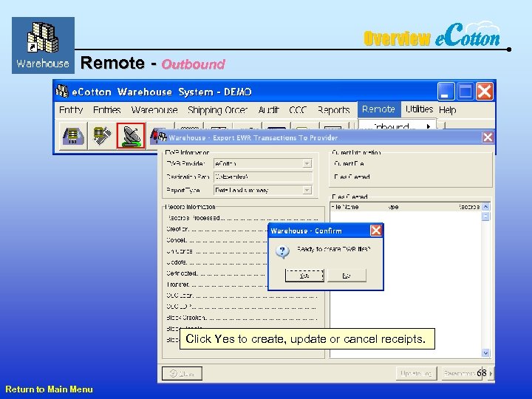Click the eCotton app icon in main title bar
532x399 pixels.
62,92
